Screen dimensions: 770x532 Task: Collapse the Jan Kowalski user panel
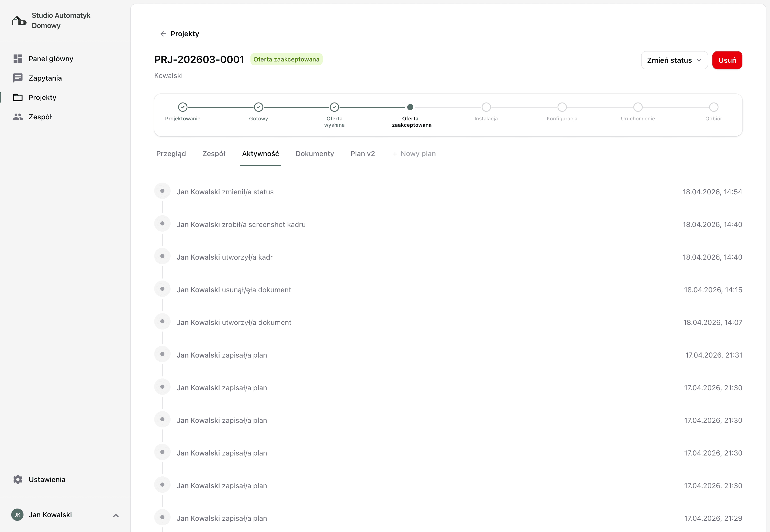pyautogui.click(x=116, y=515)
